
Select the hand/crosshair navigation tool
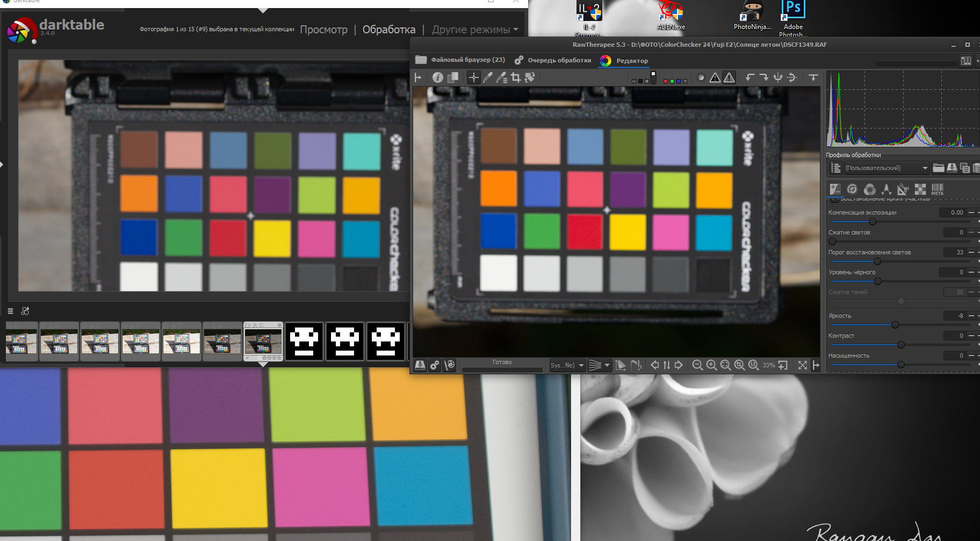click(x=473, y=77)
